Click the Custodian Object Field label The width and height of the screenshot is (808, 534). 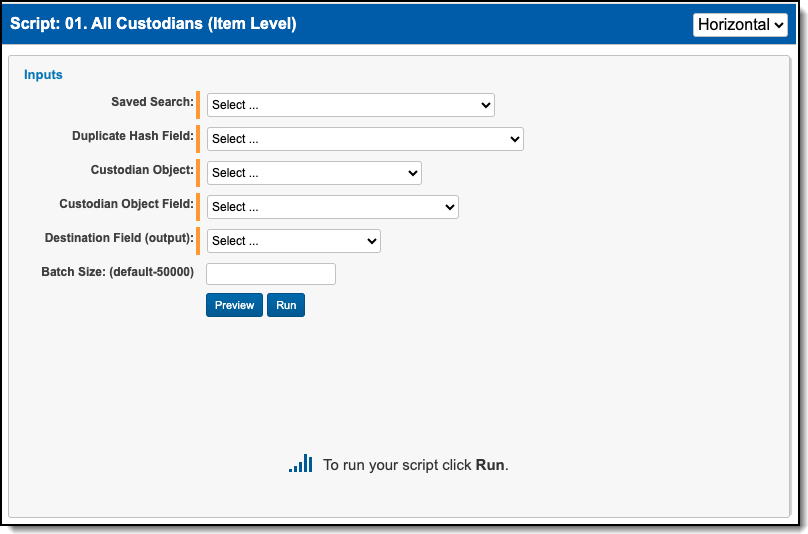pyautogui.click(x=126, y=204)
